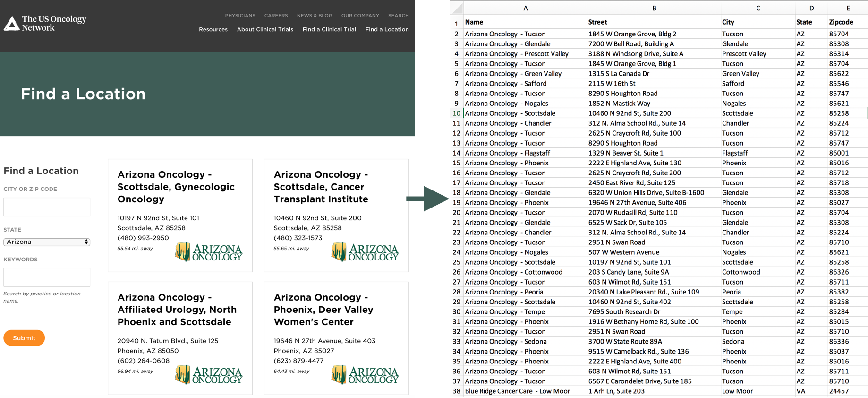
Task: Select cell 'Arizona Oncology - Peoria'
Action: 525,292
